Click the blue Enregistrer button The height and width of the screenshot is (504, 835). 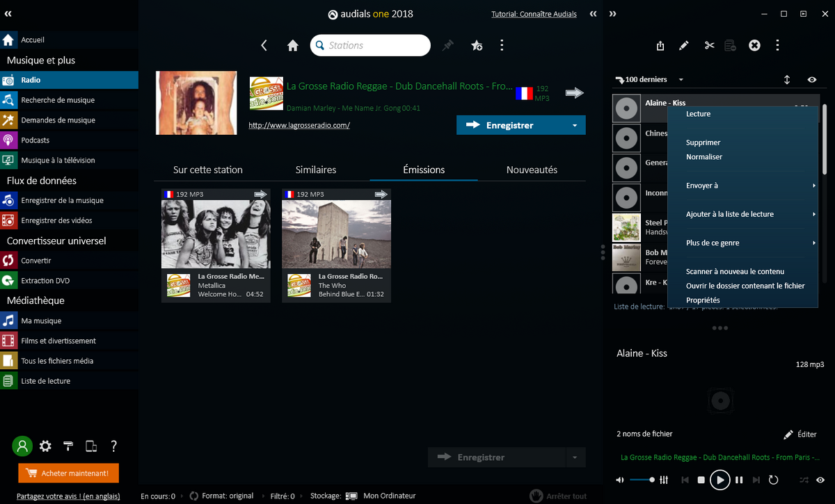point(511,125)
